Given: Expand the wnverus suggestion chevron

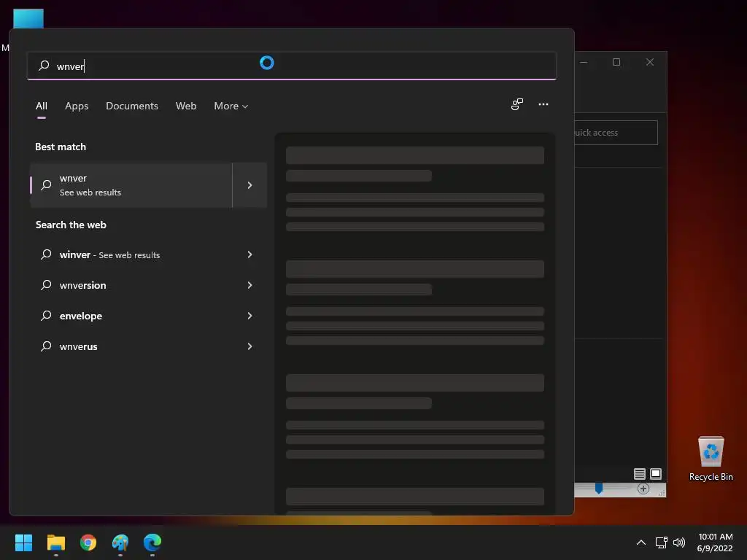Looking at the screenshot, I should [x=249, y=346].
